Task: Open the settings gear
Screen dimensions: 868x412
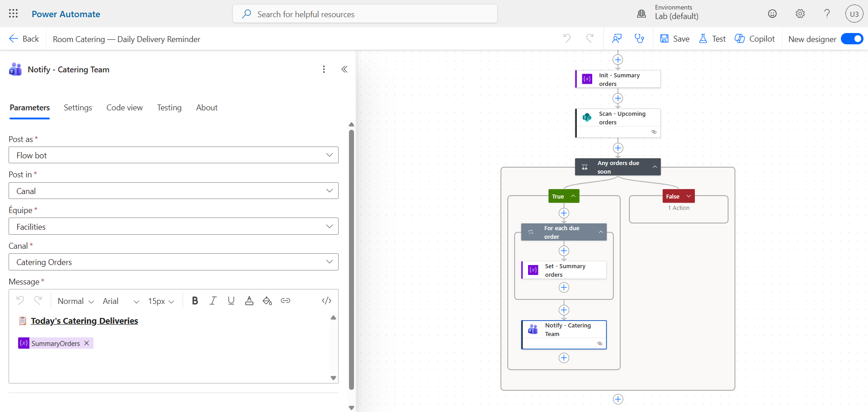Action: pos(800,14)
